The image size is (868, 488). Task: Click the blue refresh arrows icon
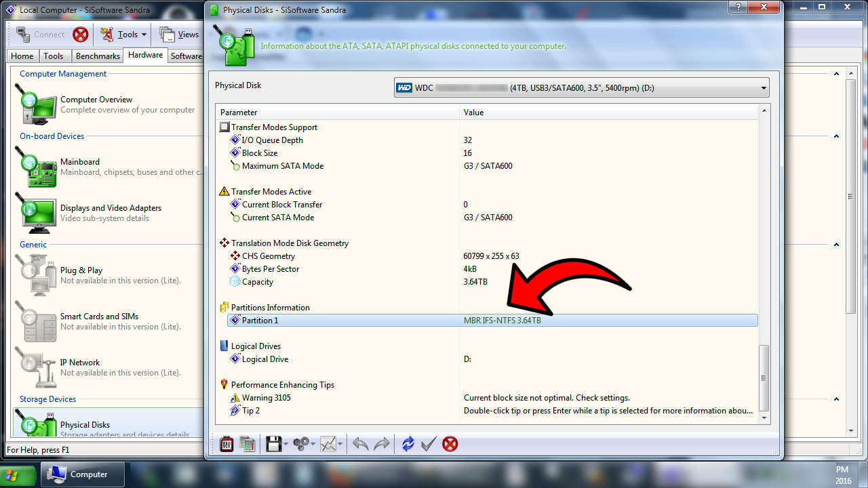tap(408, 444)
